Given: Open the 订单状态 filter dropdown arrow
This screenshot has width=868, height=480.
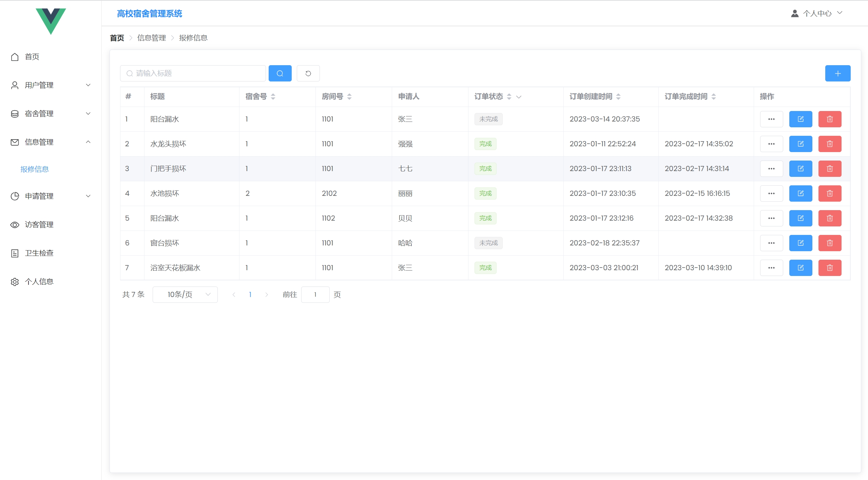Looking at the screenshot, I should [x=519, y=97].
